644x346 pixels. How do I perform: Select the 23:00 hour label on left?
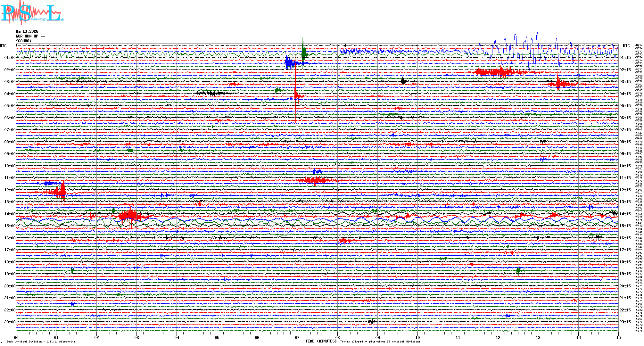10,322
